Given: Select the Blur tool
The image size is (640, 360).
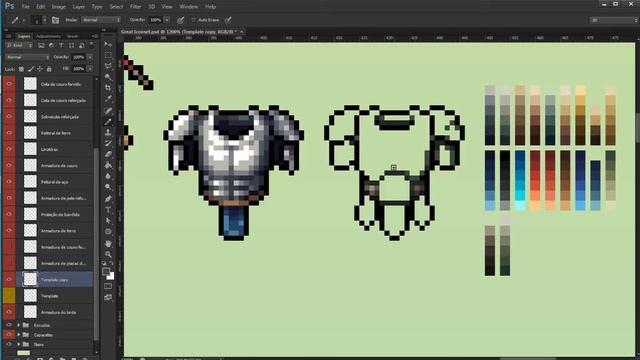Looking at the screenshot, I should tap(108, 177).
